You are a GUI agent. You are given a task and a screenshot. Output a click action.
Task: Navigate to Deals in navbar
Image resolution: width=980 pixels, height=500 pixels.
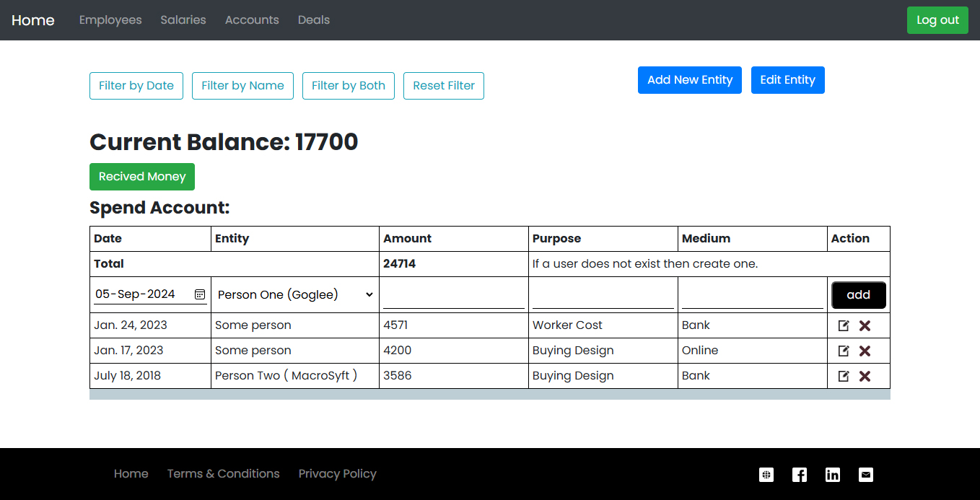[314, 20]
